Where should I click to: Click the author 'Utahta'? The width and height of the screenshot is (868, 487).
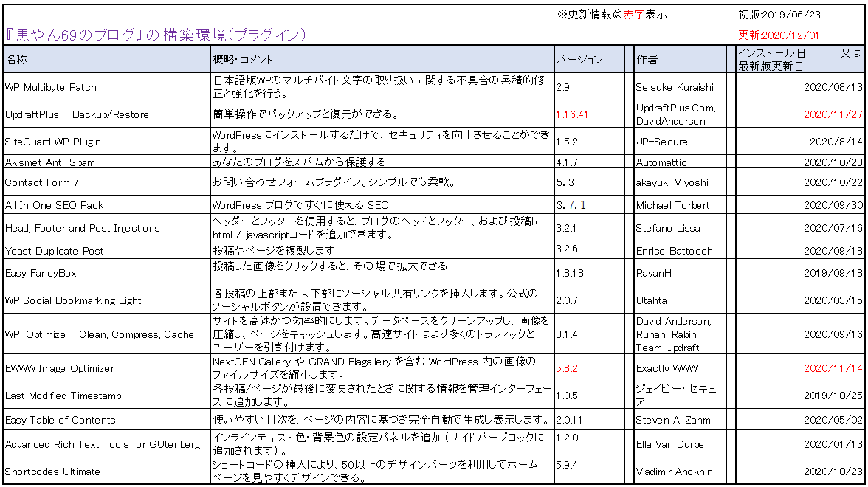pyautogui.click(x=651, y=300)
